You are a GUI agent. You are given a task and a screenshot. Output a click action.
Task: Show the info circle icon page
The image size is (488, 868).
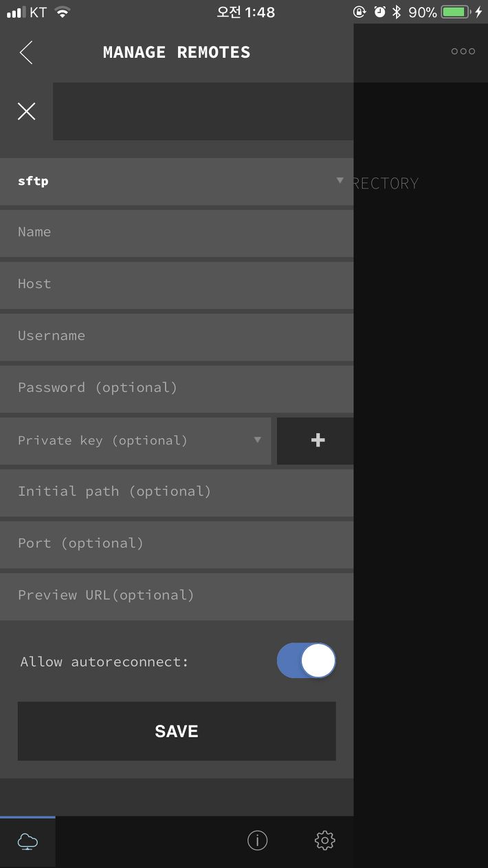point(257,840)
